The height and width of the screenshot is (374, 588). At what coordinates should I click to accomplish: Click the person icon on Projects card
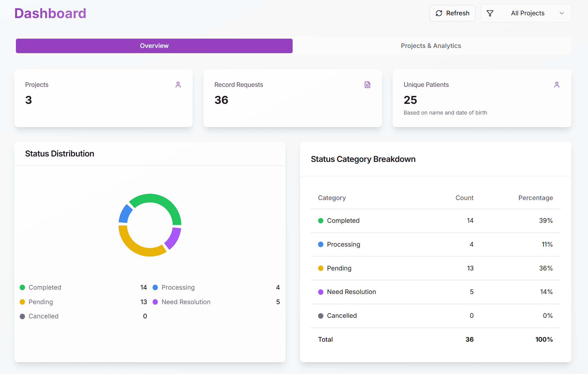point(178,84)
